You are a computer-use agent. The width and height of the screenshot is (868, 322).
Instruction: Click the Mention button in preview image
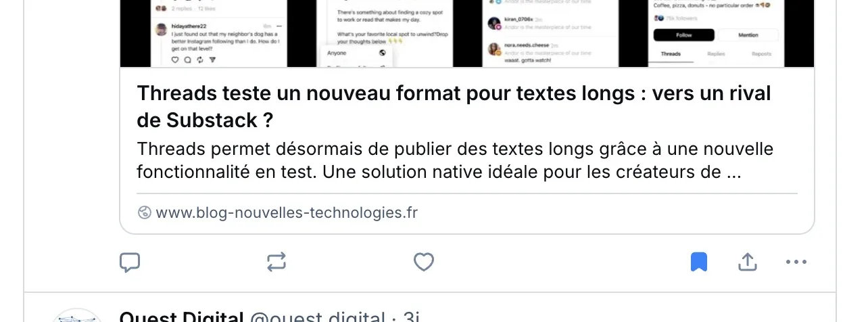point(748,35)
